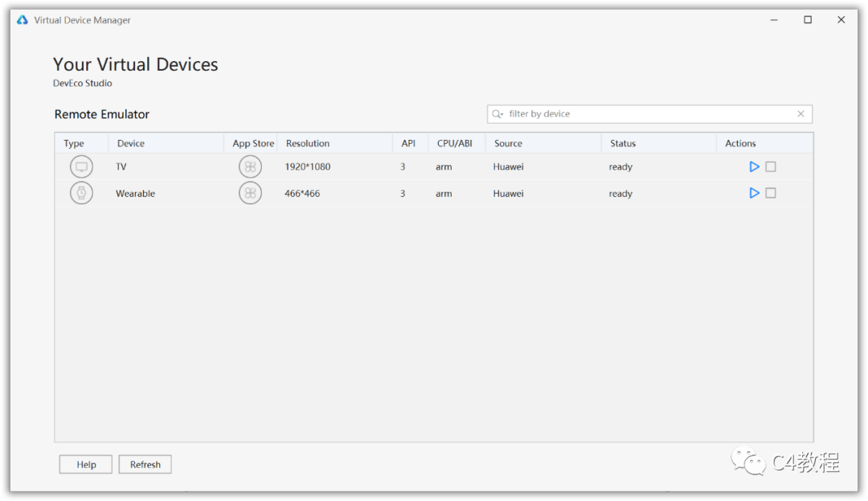Screen dimensions: 868x501
Task: Minimize the Virtual Device Manager window
Action: pyautogui.click(x=774, y=20)
